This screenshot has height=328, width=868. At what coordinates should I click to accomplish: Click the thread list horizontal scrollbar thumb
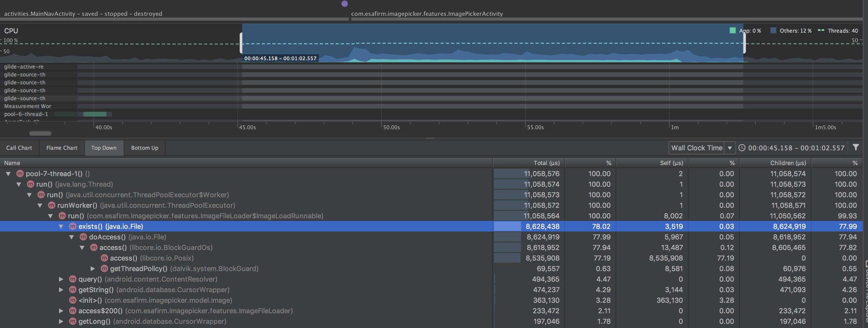(40, 133)
